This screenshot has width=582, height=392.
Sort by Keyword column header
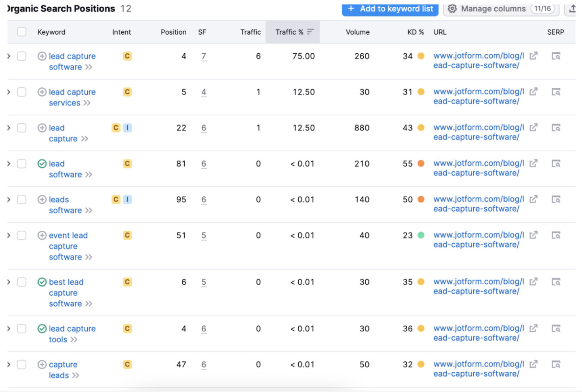pos(51,32)
